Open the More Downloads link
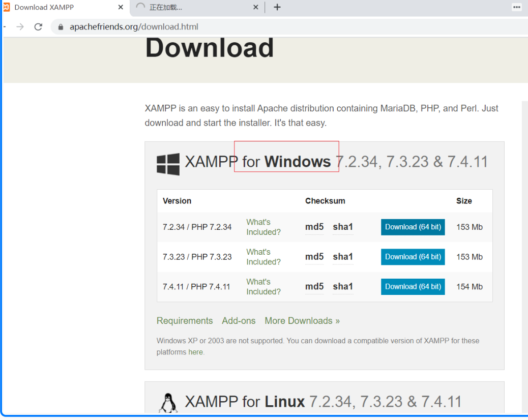The width and height of the screenshot is (528, 420). tap(302, 321)
